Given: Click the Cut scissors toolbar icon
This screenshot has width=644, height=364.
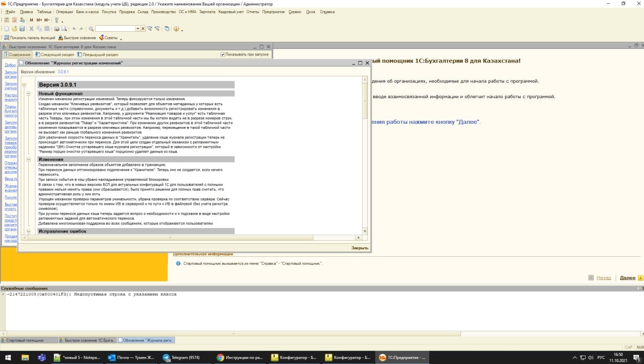Looking at the screenshot, I should click(x=32, y=29).
